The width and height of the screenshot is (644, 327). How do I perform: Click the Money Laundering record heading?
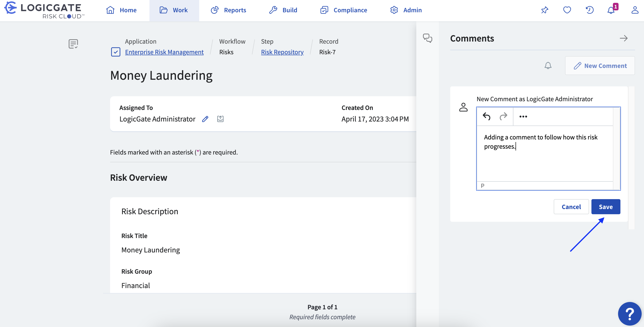(161, 75)
